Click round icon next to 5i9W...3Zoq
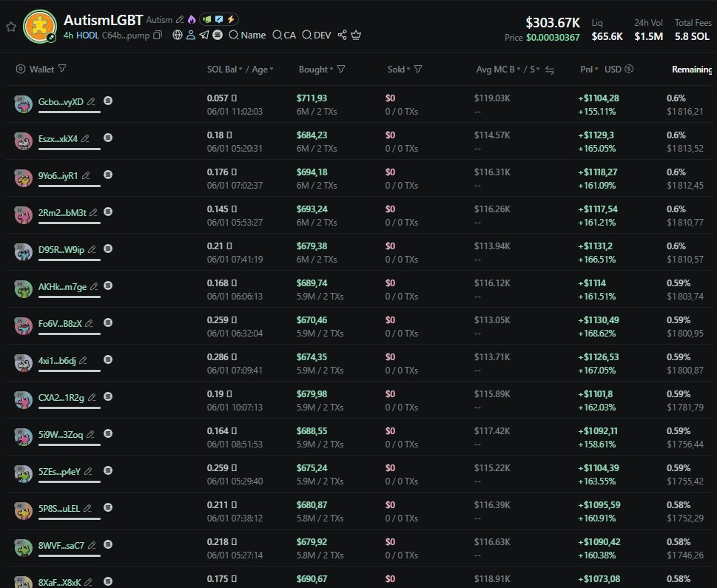This screenshot has height=588, width=717. click(x=108, y=434)
